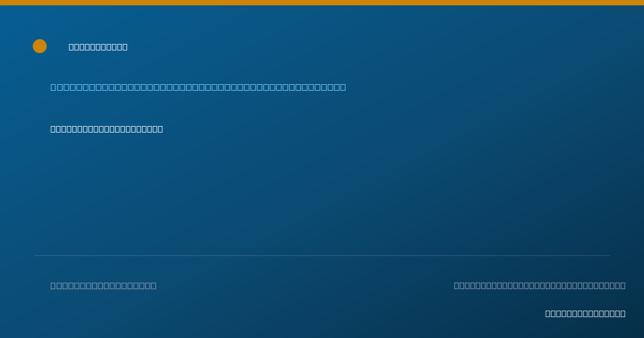644x338 pixels.
Task: Click the orange circle icon beside the header
Action: (40, 46)
